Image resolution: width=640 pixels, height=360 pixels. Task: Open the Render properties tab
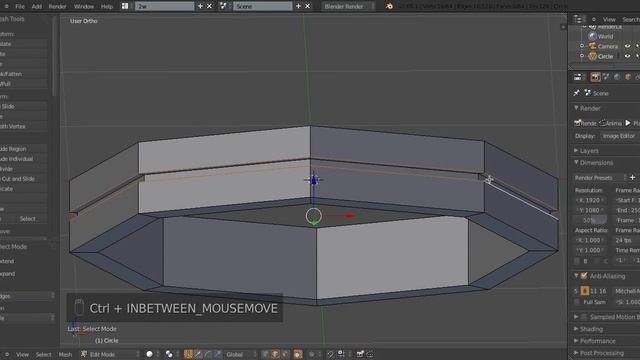point(596,77)
